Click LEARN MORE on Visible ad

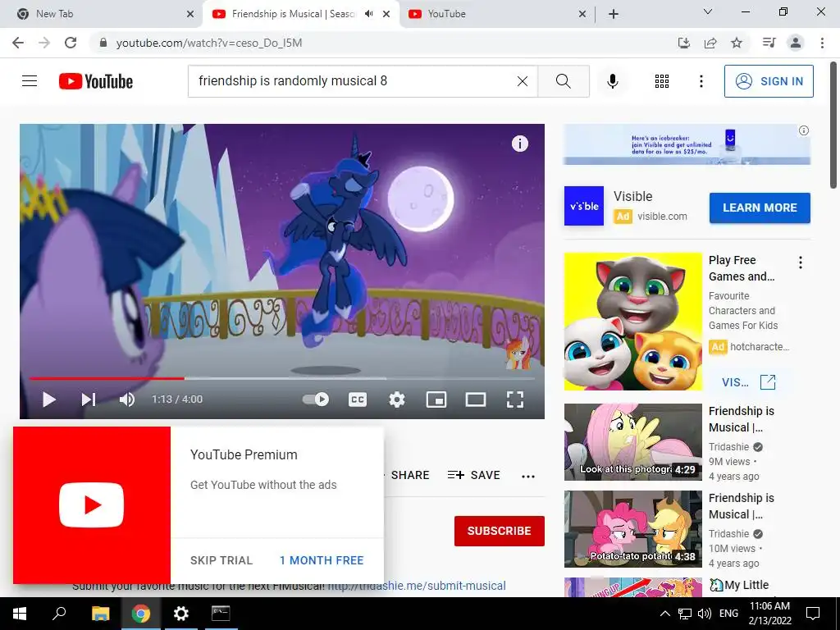coord(760,208)
